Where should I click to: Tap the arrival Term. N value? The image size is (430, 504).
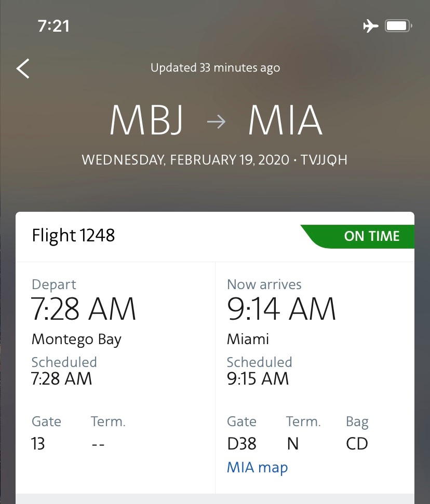click(x=292, y=444)
